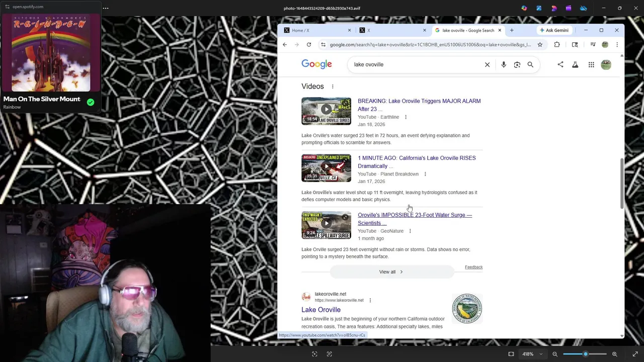The height and width of the screenshot is (362, 644).
Task: Open the Clipchamp icon in the title bar
Action: click(x=569, y=8)
